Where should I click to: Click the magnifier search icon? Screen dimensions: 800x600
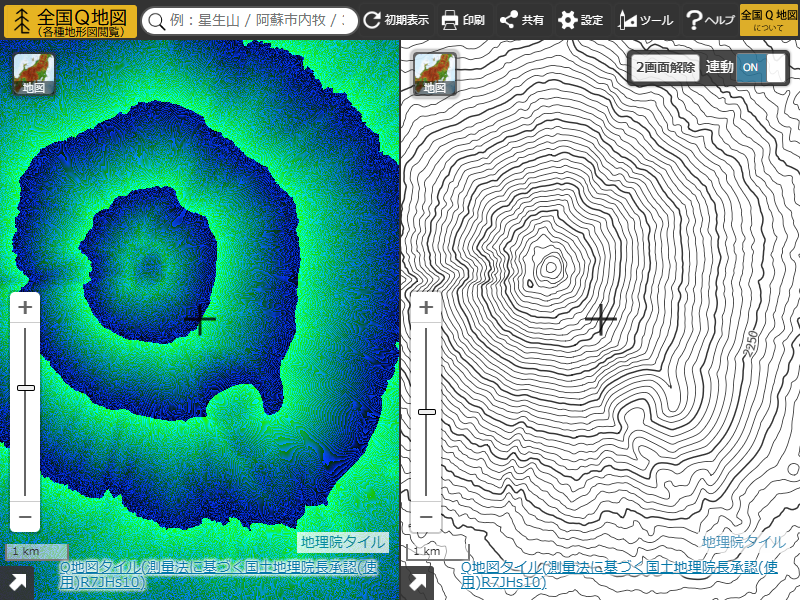pos(156,21)
